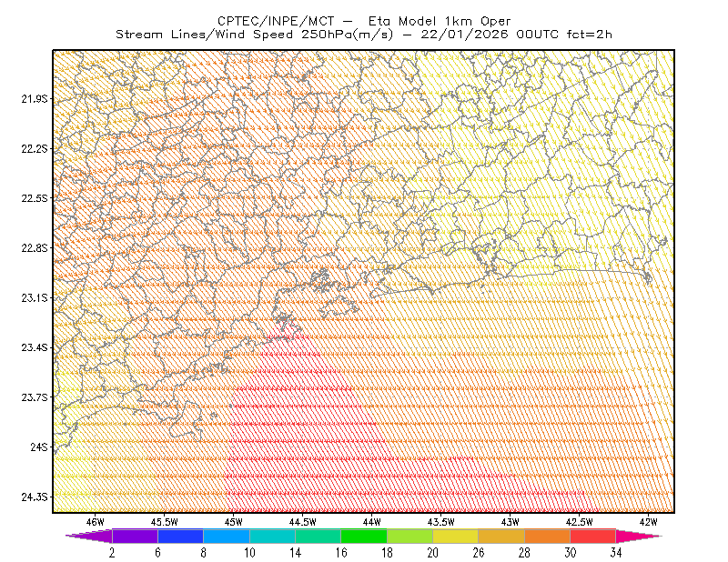This screenshot has height=562, width=728.
Task: Select the teal green 14-16 swatch
Action: [318, 536]
